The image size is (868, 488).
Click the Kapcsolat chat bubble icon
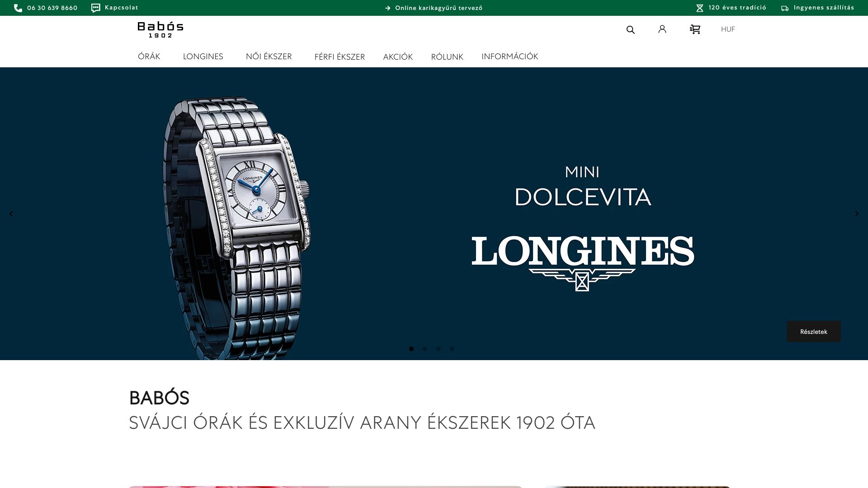[95, 8]
